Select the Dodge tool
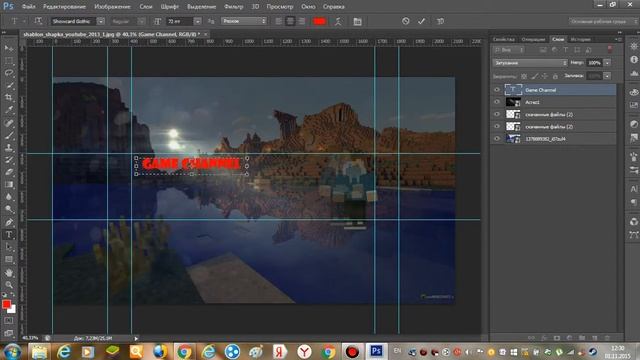This screenshot has height=360, width=640. (x=9, y=209)
